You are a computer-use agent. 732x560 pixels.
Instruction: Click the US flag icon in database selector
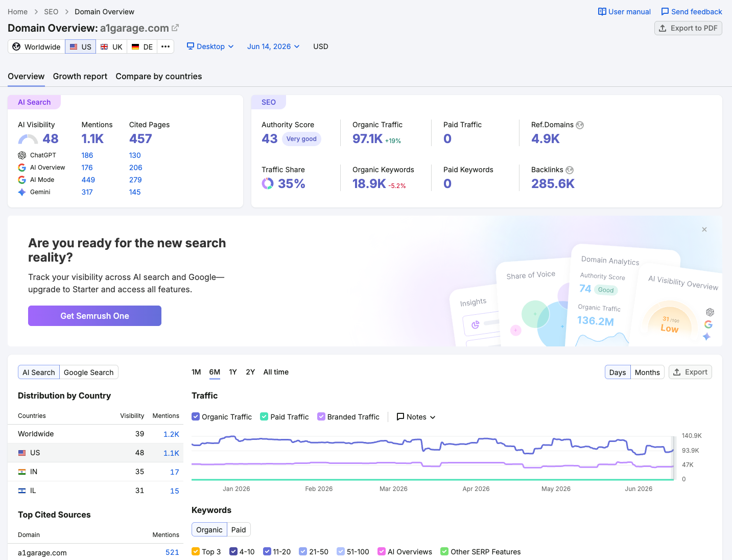pyautogui.click(x=74, y=46)
